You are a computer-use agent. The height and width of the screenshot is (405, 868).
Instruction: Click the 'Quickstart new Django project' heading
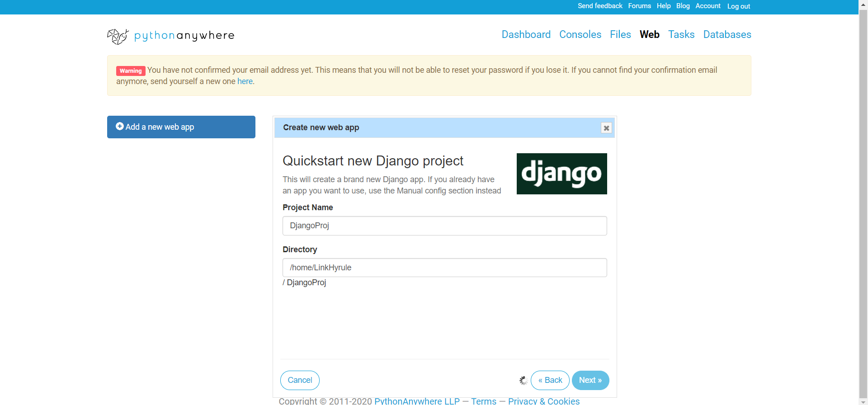click(x=373, y=161)
